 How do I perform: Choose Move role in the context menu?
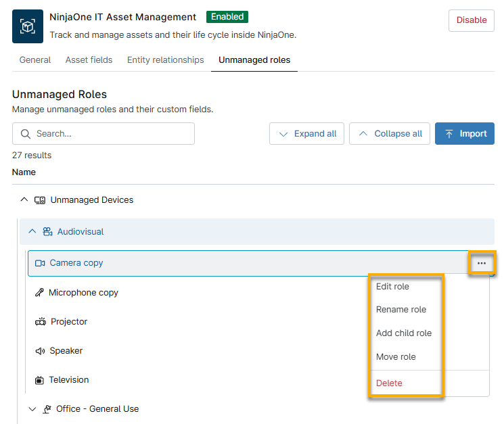pyautogui.click(x=396, y=357)
